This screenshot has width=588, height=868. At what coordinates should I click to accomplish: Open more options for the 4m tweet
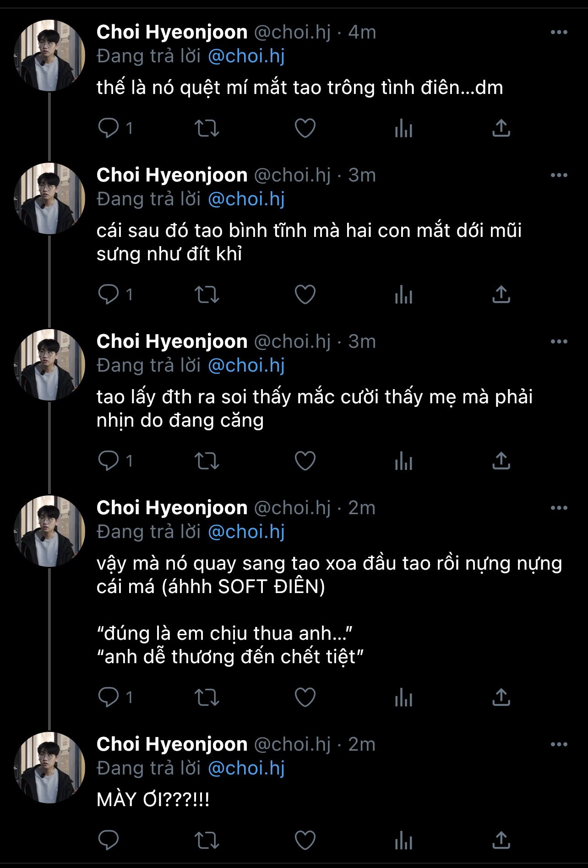(x=559, y=33)
